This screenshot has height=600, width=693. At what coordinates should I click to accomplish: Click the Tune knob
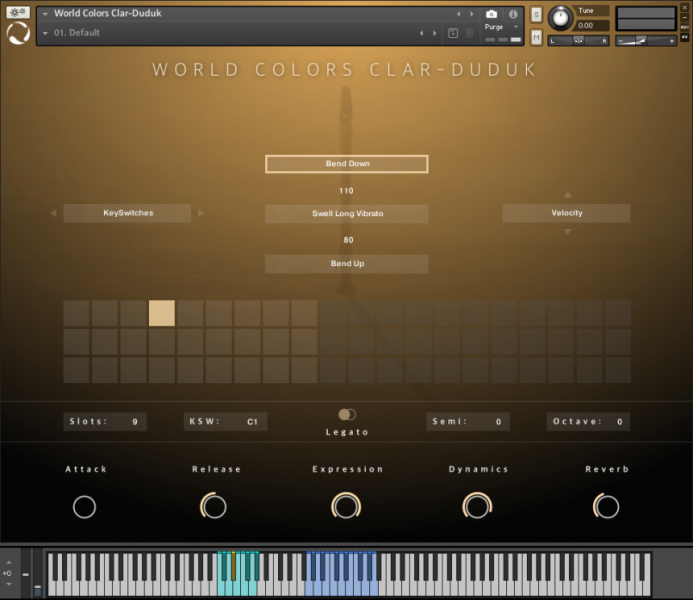click(x=560, y=18)
